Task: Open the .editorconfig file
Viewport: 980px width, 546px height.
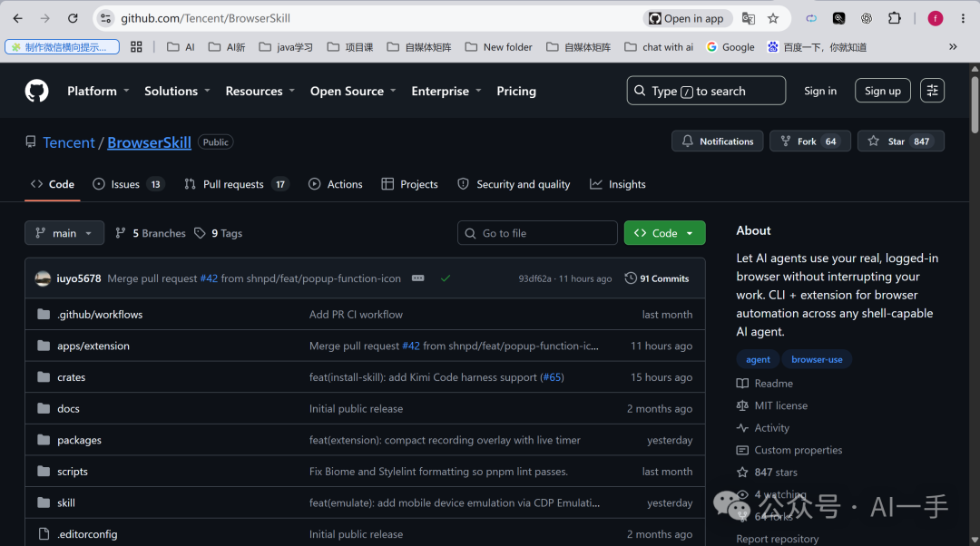Action: pyautogui.click(x=87, y=534)
